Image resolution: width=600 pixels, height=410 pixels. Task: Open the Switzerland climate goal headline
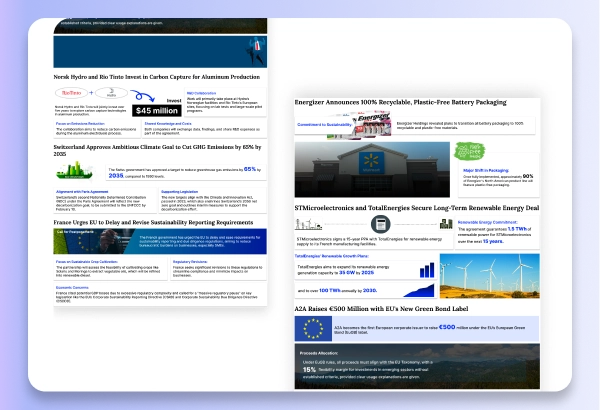(159, 151)
